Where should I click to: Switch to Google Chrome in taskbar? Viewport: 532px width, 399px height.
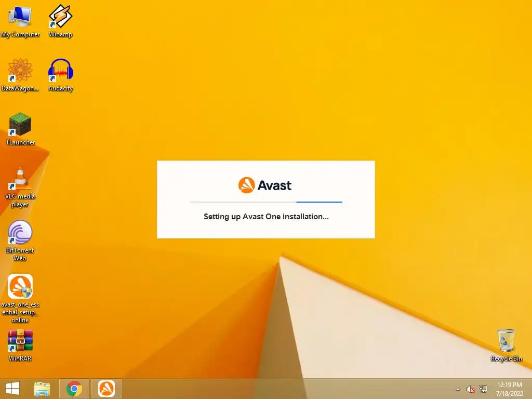pos(74,389)
